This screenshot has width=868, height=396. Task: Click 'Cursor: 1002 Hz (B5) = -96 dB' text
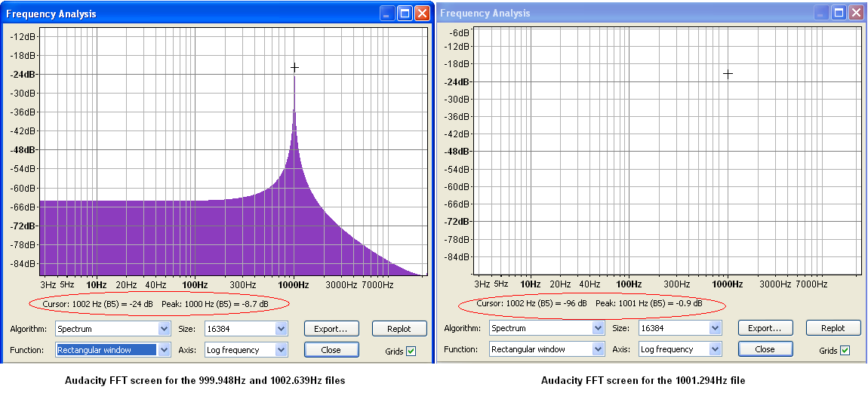533,304
